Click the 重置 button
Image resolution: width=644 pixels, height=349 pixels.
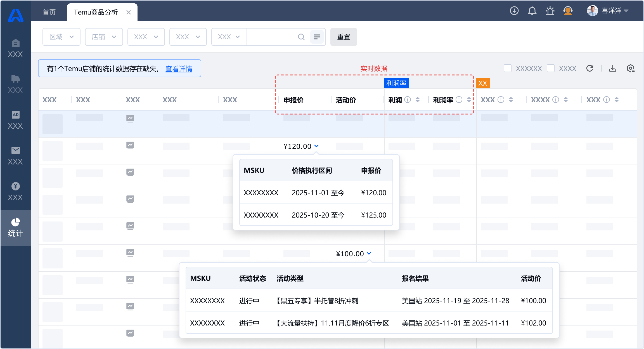(x=344, y=37)
